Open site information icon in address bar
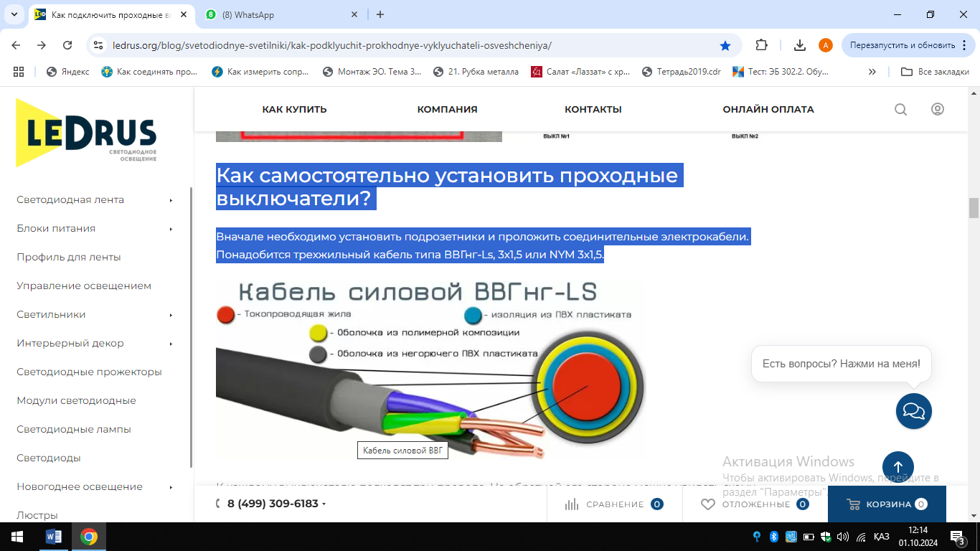This screenshot has height=551, width=980. (99, 45)
